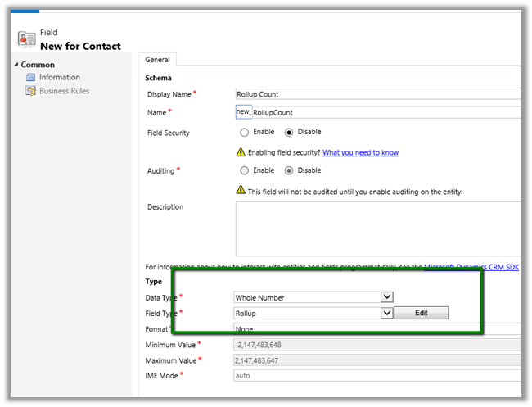Click the Edit button next to Rollup

coord(421,313)
